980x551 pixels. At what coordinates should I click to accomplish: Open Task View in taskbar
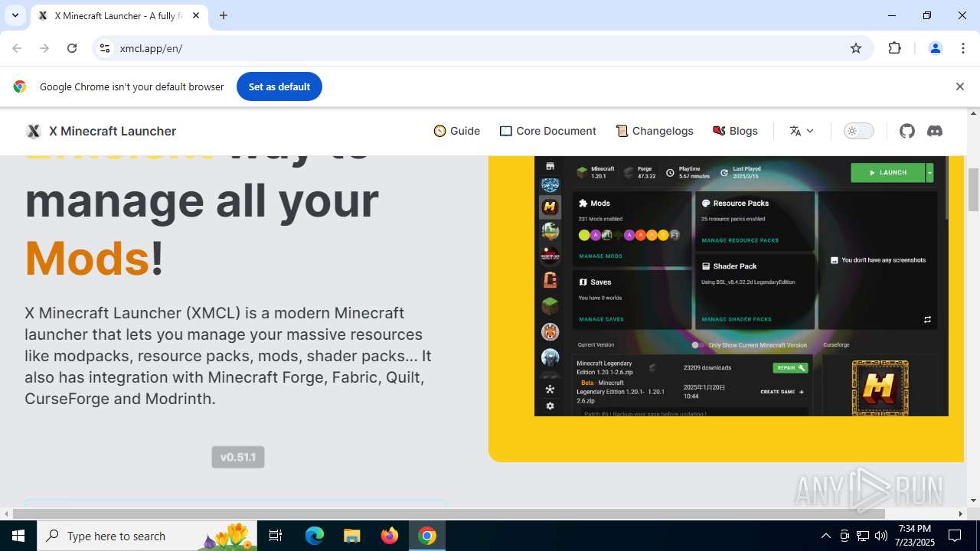[x=276, y=536]
